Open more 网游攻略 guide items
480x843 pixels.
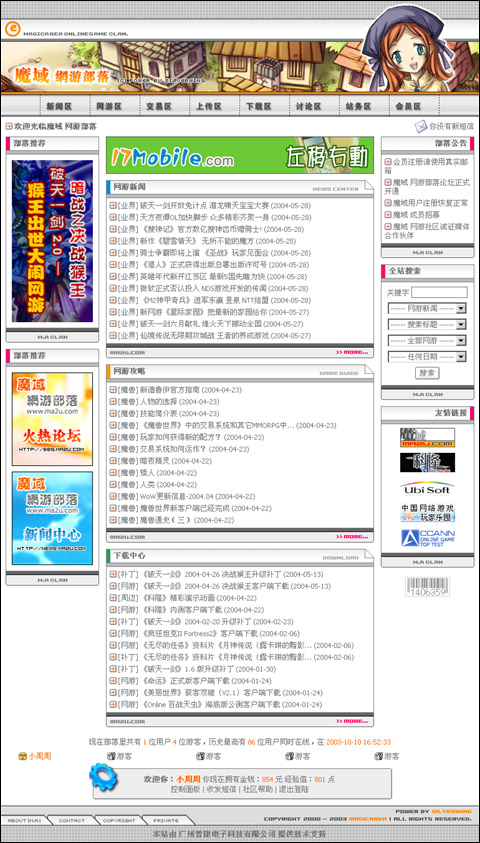pyautogui.click(x=353, y=537)
